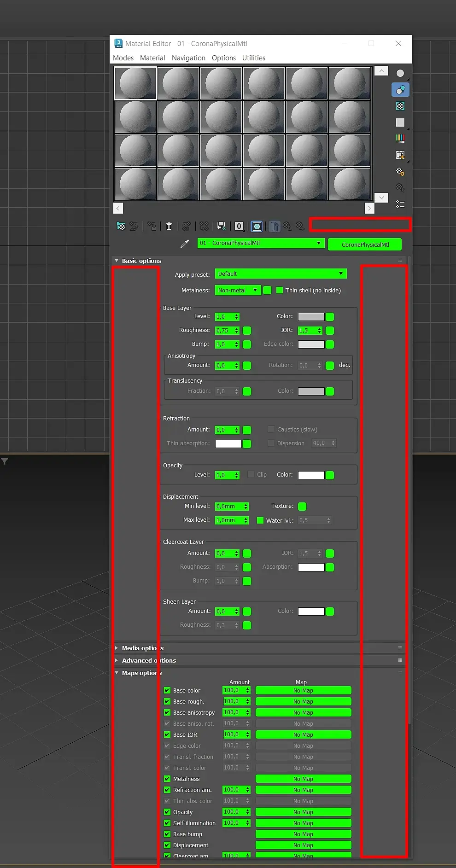Open Base Layer Color swatch
Screen dimensions: 456x868
click(x=311, y=317)
